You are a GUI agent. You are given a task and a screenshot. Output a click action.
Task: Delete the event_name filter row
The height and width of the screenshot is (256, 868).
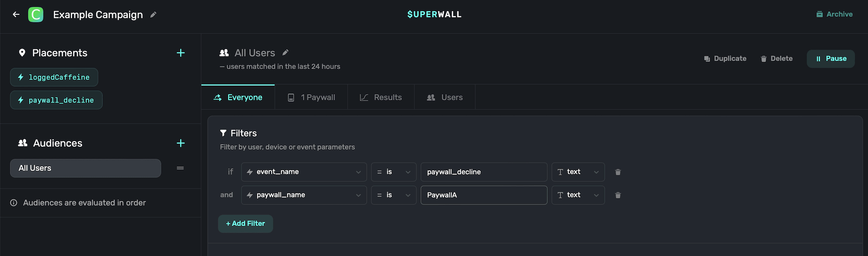[x=618, y=172]
